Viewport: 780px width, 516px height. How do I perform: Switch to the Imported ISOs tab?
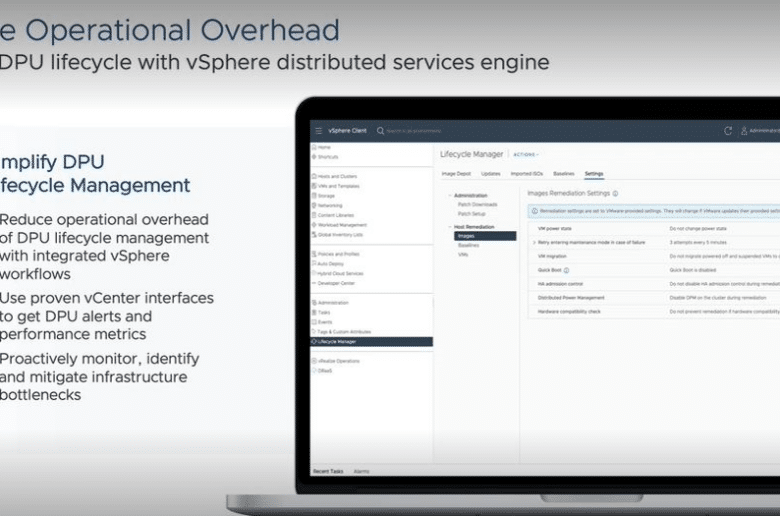point(527,174)
